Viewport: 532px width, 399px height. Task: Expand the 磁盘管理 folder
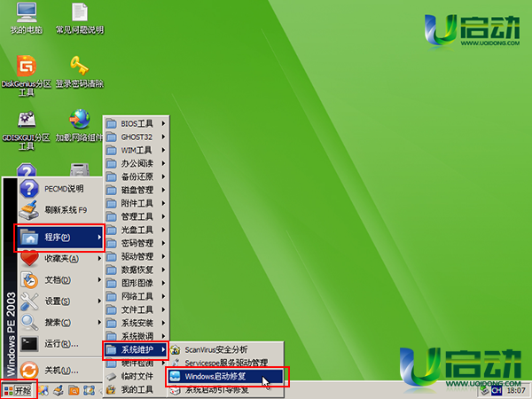pyautogui.click(x=137, y=190)
